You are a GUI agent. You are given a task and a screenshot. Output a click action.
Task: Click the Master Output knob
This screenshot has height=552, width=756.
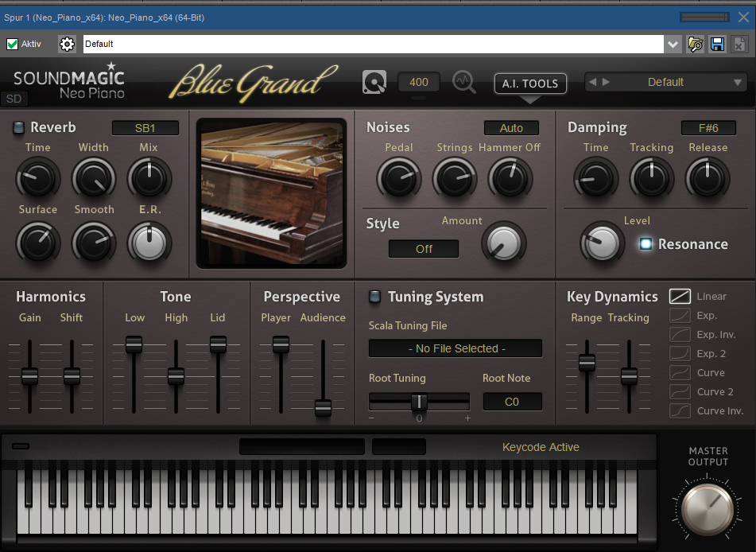point(708,508)
